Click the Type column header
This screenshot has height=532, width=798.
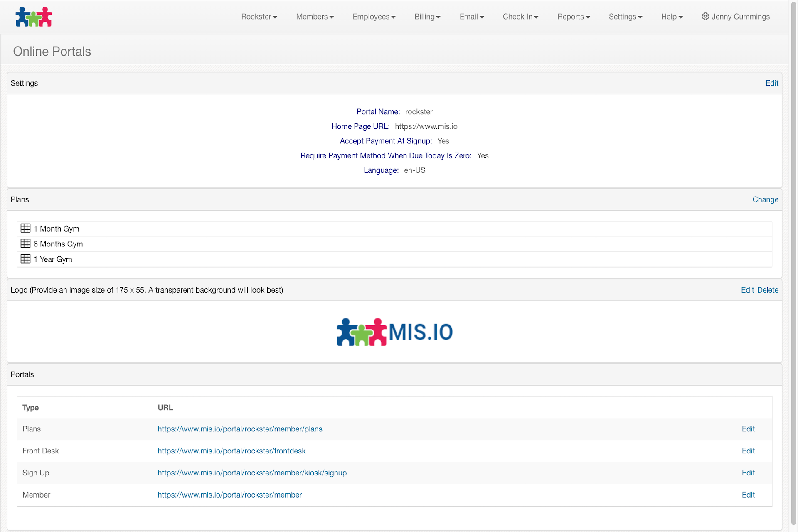coord(30,408)
